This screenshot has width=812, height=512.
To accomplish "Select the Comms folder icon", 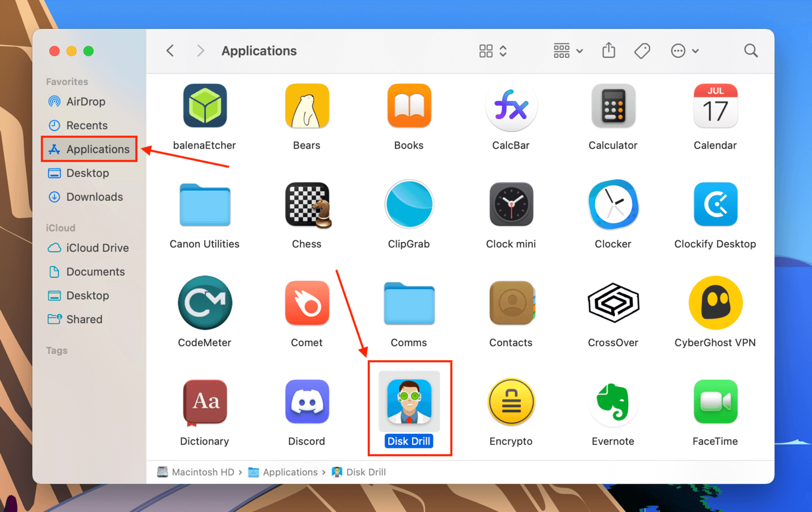I will (x=409, y=303).
